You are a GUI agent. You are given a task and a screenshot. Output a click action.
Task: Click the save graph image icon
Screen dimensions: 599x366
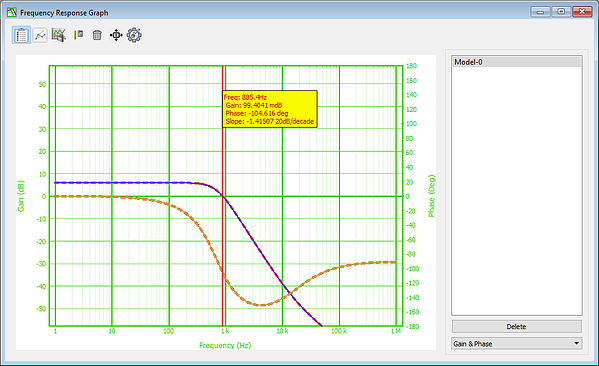click(x=59, y=35)
